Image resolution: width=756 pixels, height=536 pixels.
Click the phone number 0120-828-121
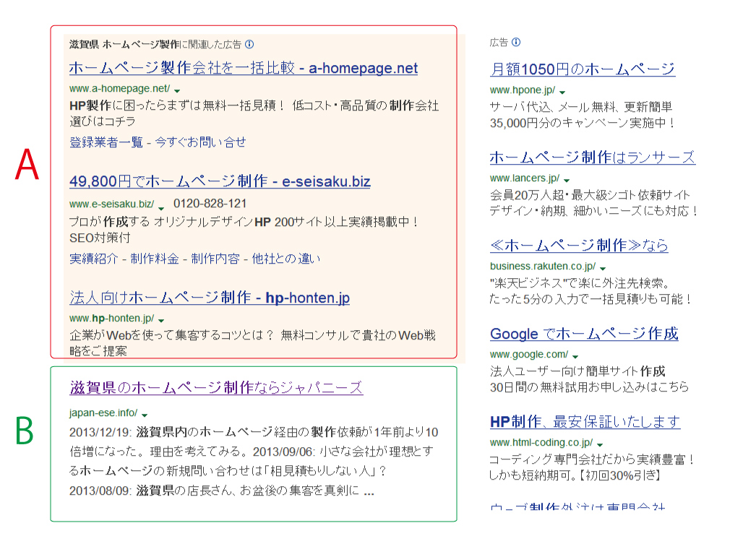(x=210, y=204)
